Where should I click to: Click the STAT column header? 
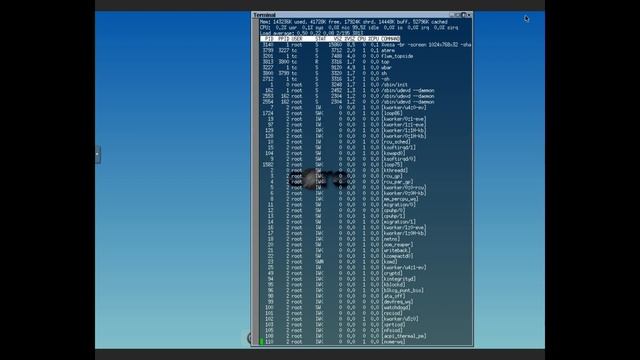321,39
